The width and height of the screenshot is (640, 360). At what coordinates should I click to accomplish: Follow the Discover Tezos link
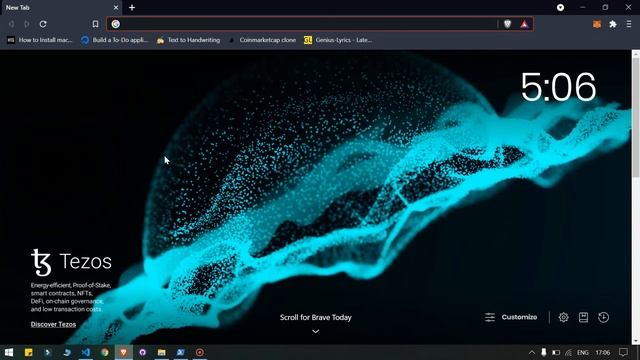pos(53,324)
